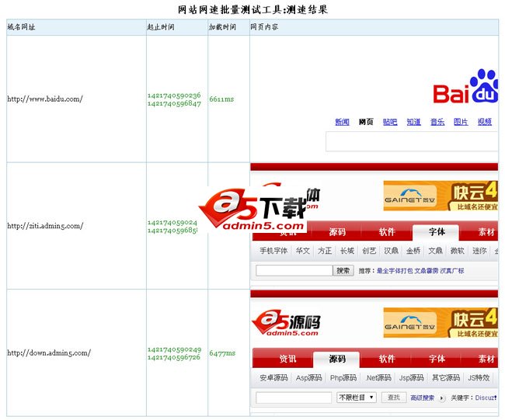Click the 1421740590236 start timestamp
This screenshot has width=505, height=420.
174,95
